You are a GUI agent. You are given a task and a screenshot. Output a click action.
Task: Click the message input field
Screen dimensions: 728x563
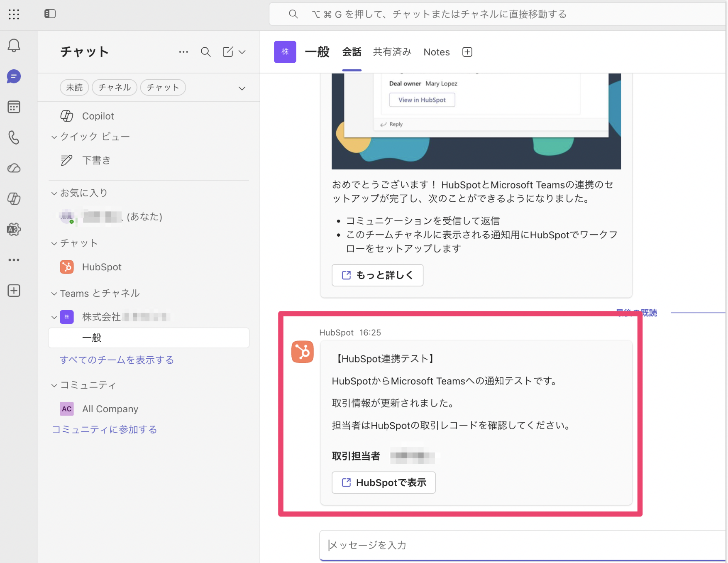pos(523,545)
